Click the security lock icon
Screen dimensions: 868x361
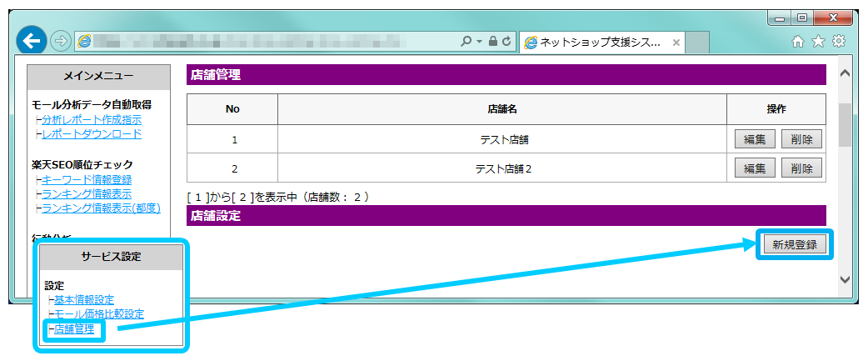(x=492, y=42)
